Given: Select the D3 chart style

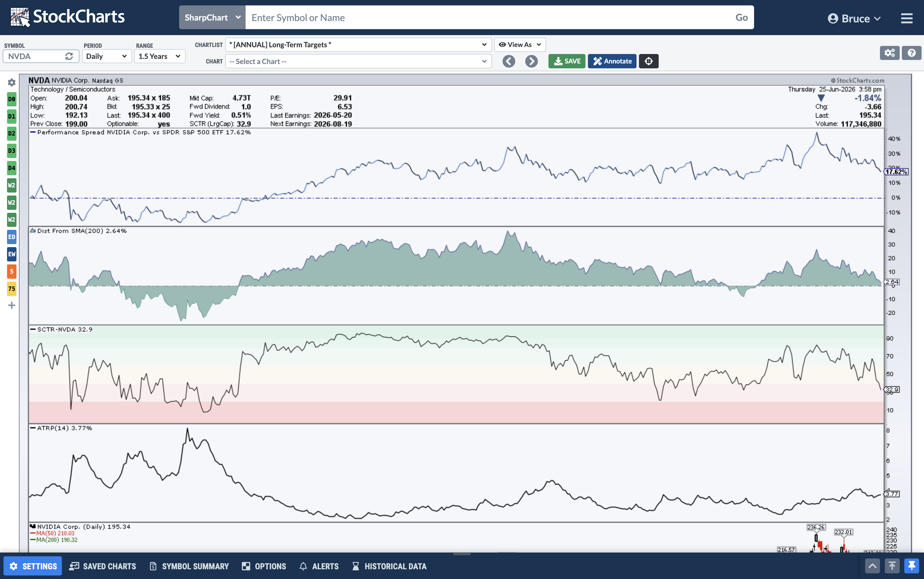Looking at the screenshot, I should 12,151.
